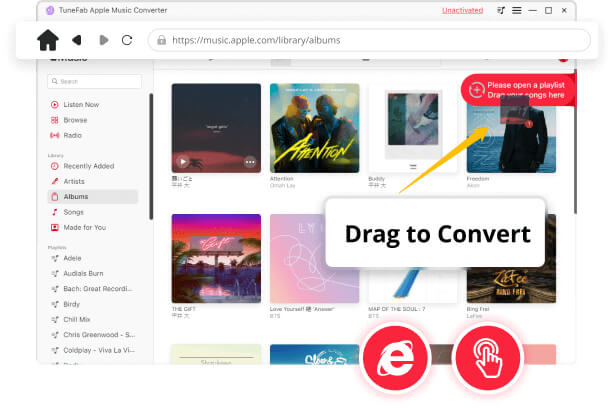Open THE GIFT album cover

[216, 258]
